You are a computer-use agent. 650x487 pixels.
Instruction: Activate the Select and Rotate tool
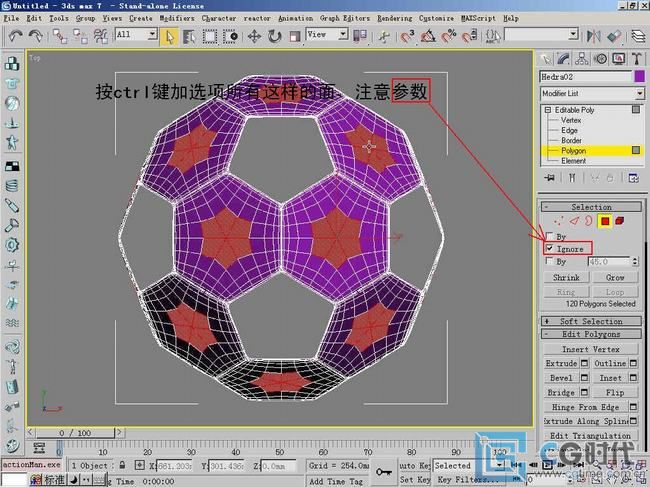point(274,37)
